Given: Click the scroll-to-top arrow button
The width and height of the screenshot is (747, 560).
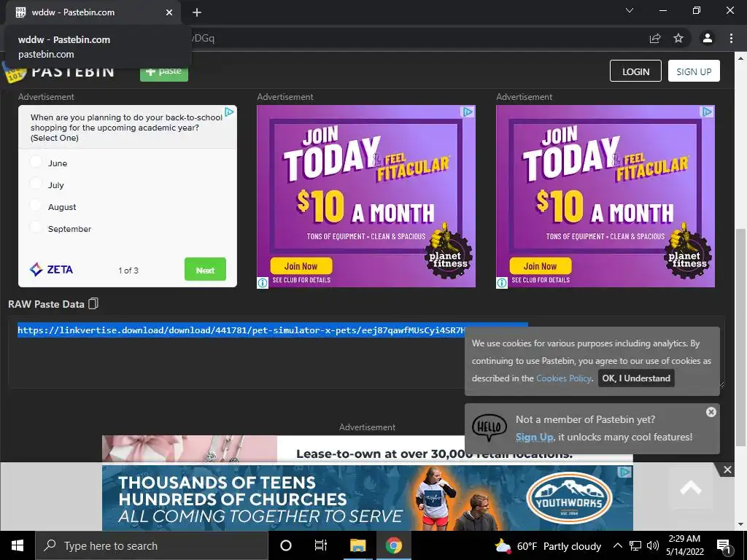Looking at the screenshot, I should coord(691,489).
